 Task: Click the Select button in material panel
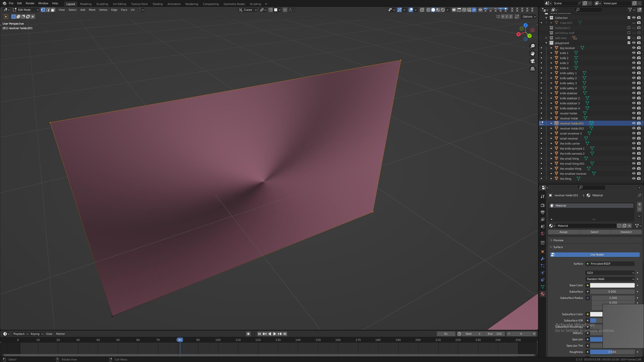[594, 232]
